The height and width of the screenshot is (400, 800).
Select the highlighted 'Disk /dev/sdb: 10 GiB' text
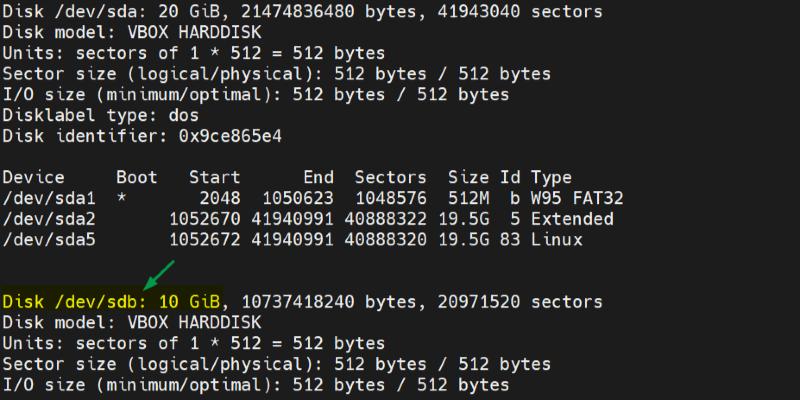click(x=112, y=300)
